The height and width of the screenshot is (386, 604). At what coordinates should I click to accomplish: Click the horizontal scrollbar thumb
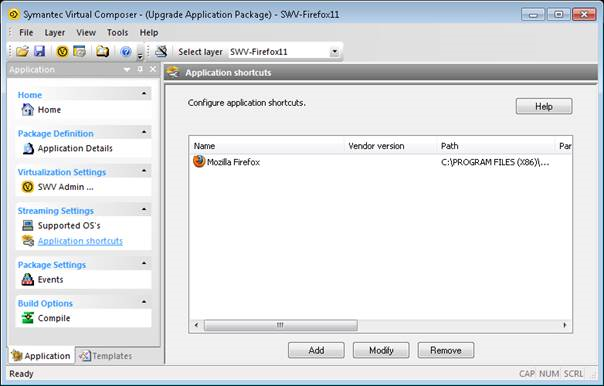pos(280,325)
